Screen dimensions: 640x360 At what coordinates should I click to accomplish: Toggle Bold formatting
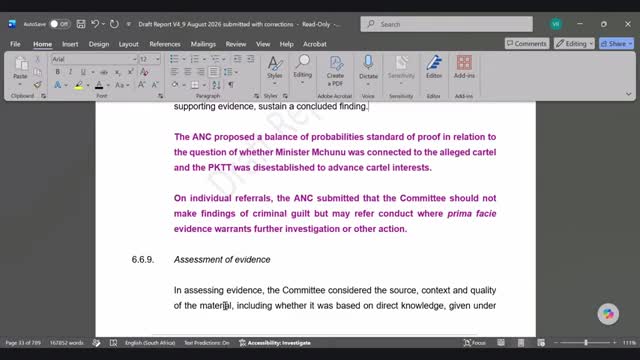click(58, 72)
